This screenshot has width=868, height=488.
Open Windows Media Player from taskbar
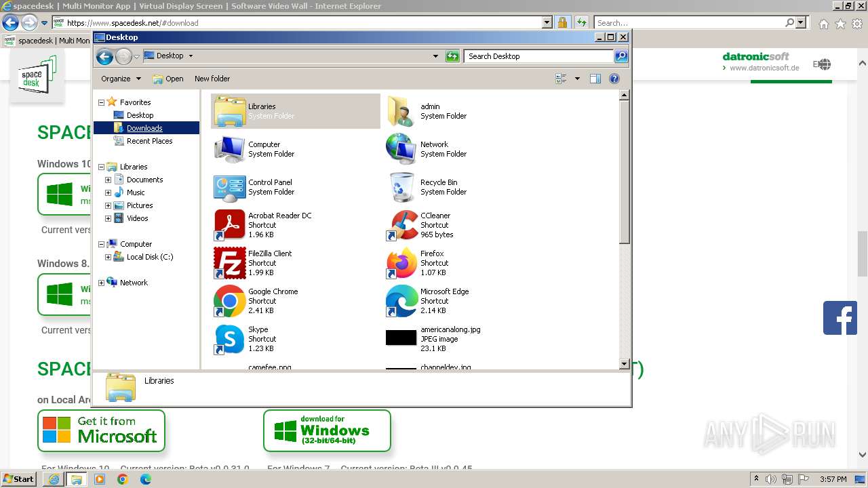[x=100, y=479]
